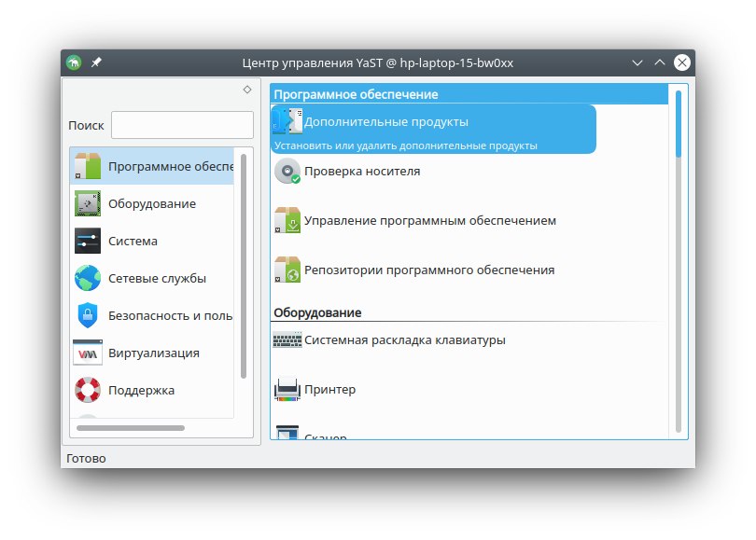Click the Проверка носителя disc icon
The height and width of the screenshot is (540, 756).
(x=287, y=171)
